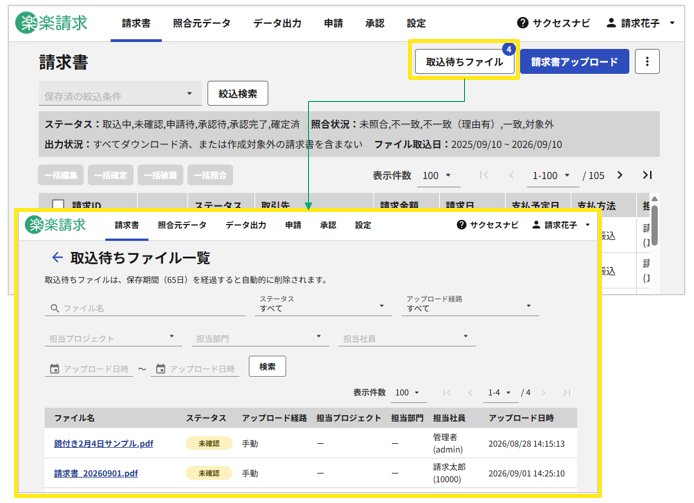Click the 請求書アップロード button
Image resolution: width=694 pixels, height=503 pixels.
(x=574, y=62)
